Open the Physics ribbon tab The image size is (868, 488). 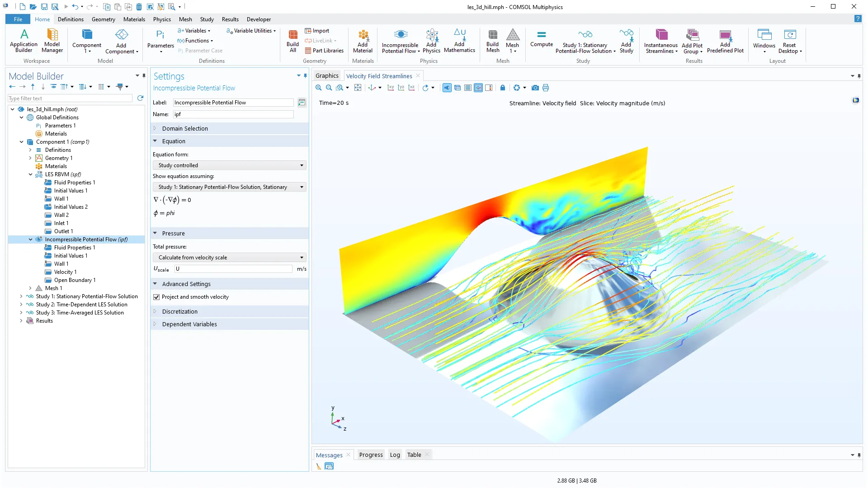[162, 19]
